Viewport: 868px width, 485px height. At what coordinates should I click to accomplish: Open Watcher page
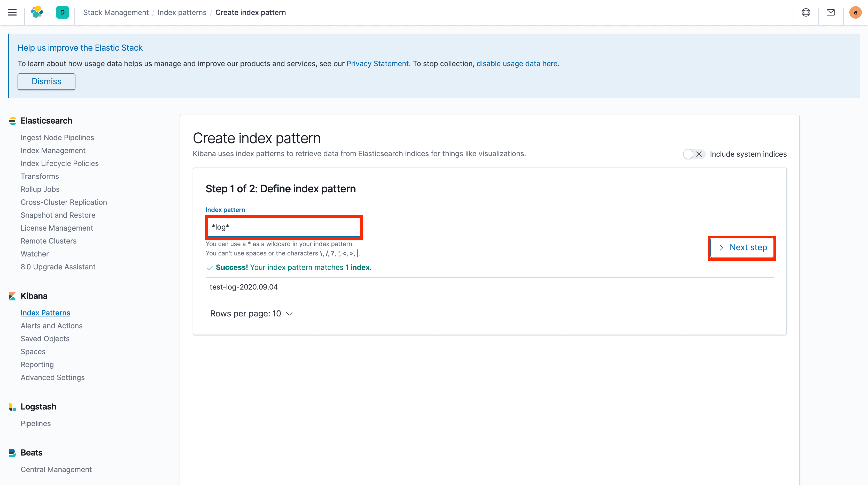tap(35, 254)
